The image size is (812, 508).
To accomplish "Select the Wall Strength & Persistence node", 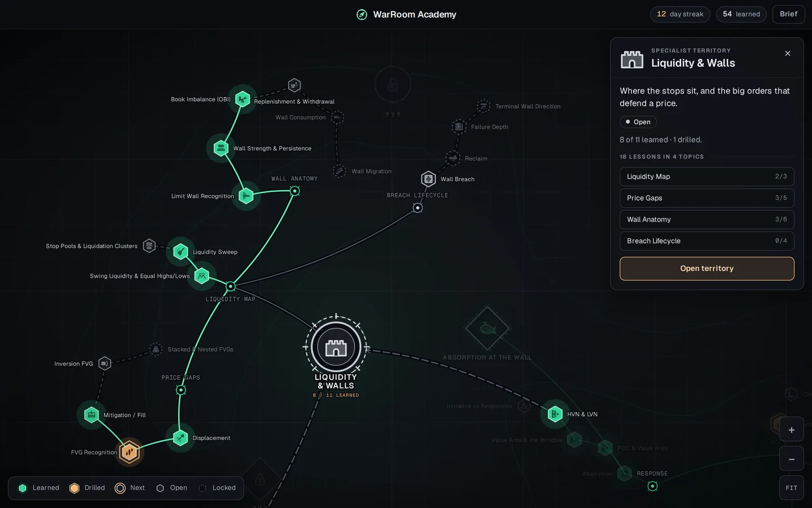I will 221,148.
